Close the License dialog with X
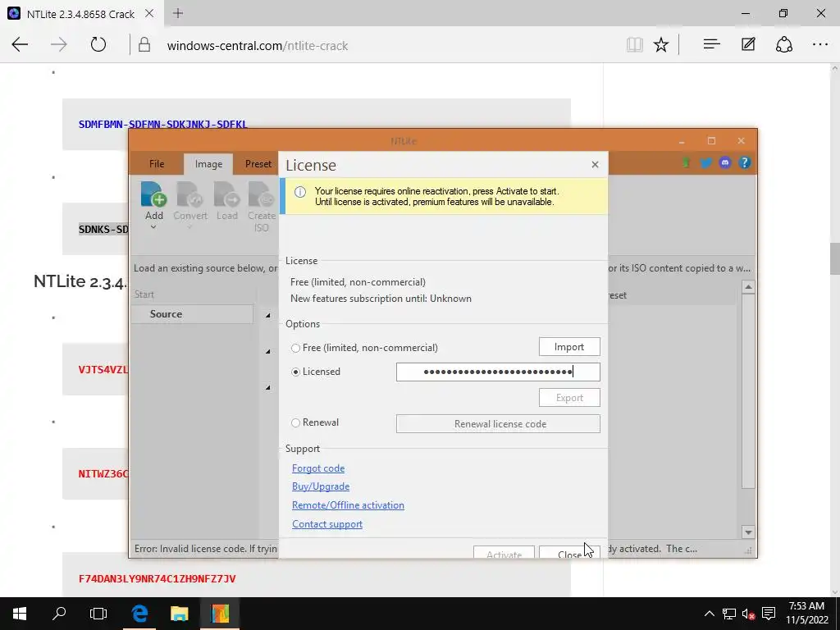Viewport: 840px width, 630px height. pyautogui.click(x=595, y=164)
